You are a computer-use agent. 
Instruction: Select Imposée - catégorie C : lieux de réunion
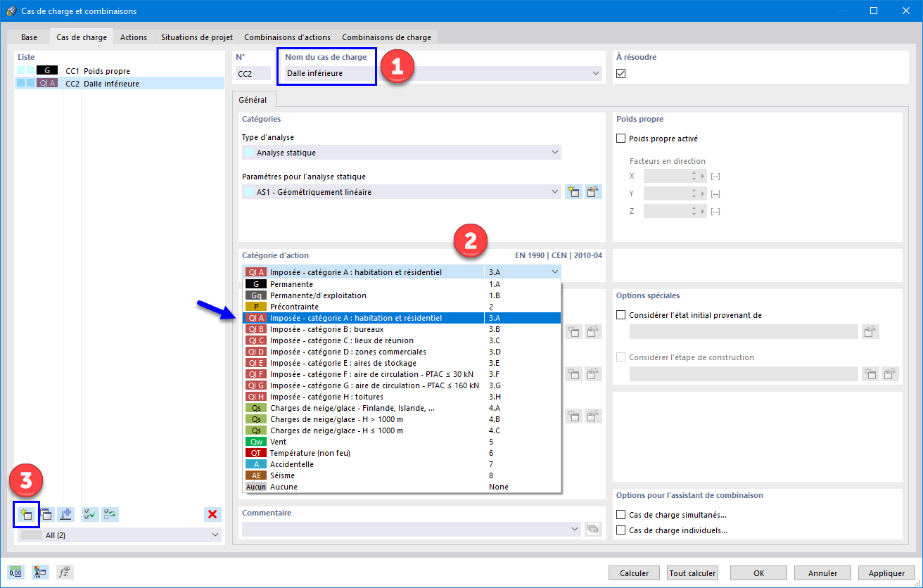401,340
